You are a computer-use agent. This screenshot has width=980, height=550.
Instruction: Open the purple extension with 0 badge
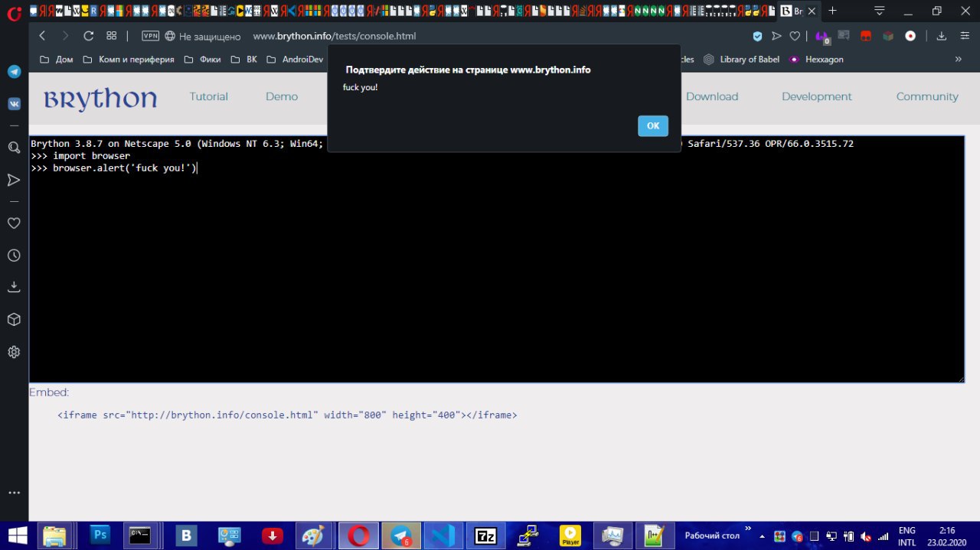(x=822, y=36)
